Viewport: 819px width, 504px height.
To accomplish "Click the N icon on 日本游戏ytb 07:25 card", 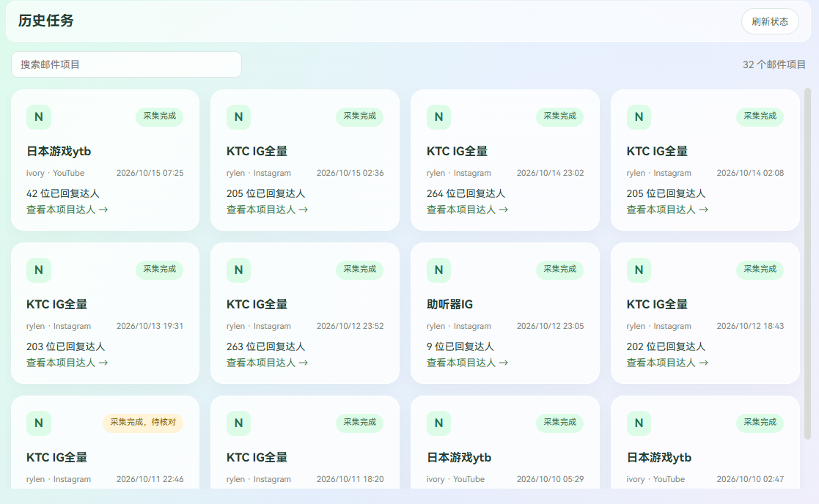I will (x=39, y=117).
